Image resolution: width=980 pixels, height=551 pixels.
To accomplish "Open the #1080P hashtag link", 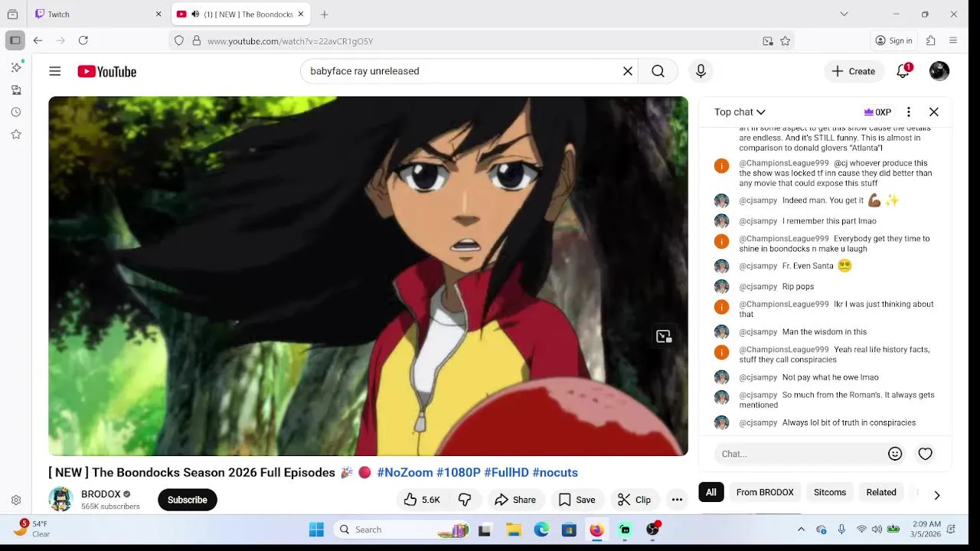I will pos(459,472).
